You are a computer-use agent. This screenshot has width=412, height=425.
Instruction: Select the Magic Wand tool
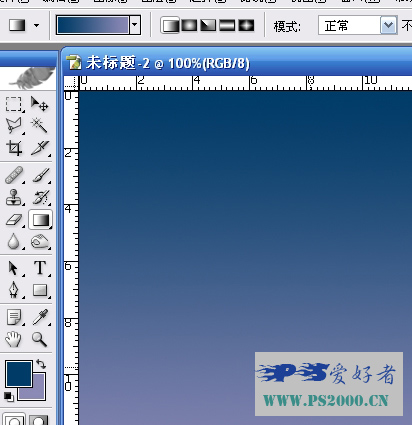[x=40, y=126]
